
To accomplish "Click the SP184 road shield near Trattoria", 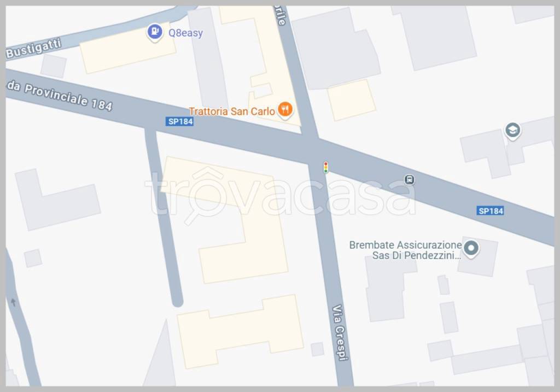I will tap(180, 121).
